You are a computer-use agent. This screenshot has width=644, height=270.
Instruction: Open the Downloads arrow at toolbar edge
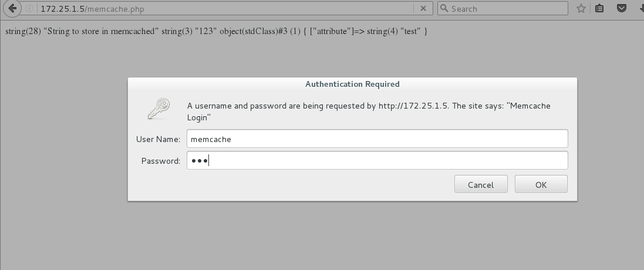(639, 9)
